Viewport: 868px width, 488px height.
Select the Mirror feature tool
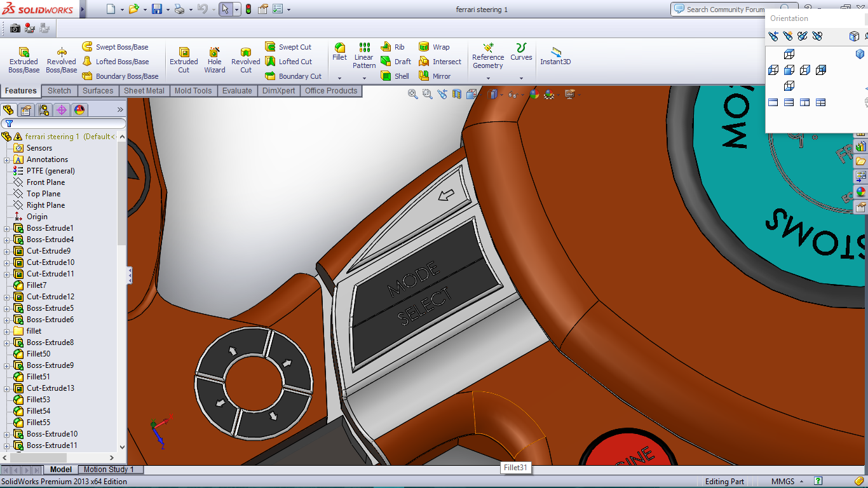[435, 76]
